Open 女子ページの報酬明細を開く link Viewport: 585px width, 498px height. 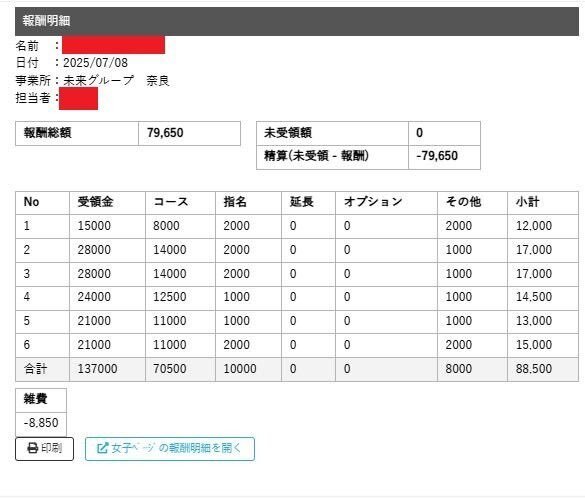pyautogui.click(x=170, y=449)
